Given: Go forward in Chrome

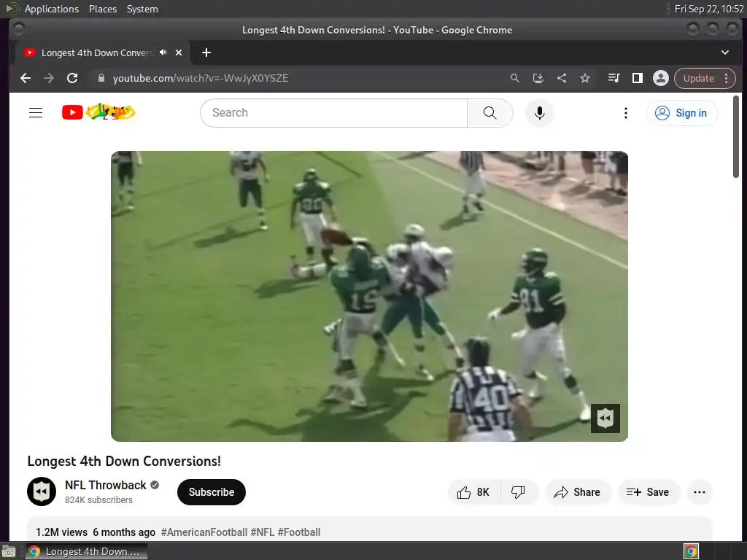Looking at the screenshot, I should click(x=49, y=78).
